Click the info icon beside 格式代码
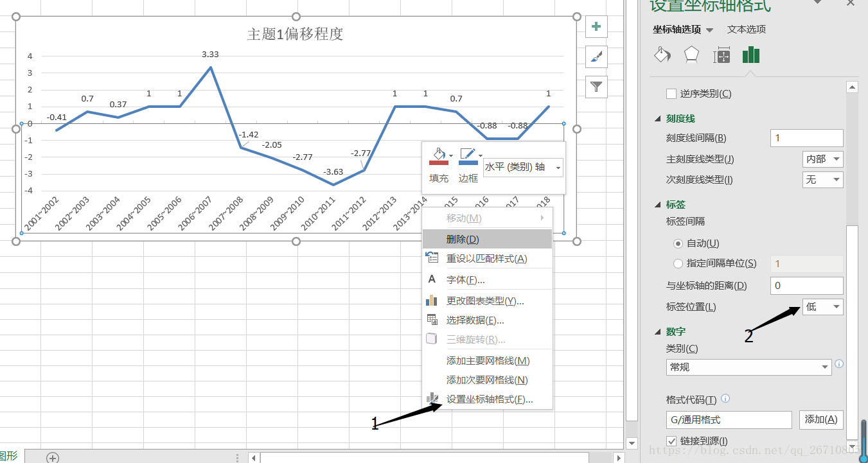 pyautogui.click(x=725, y=399)
